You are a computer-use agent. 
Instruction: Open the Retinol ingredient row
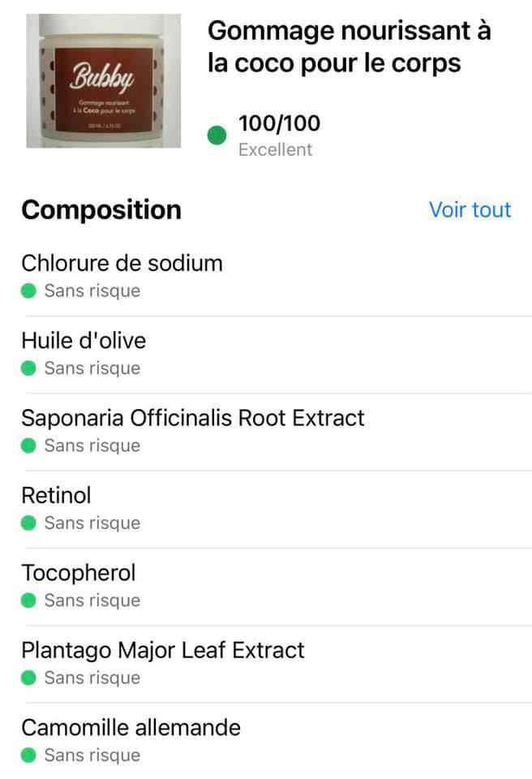point(56,495)
